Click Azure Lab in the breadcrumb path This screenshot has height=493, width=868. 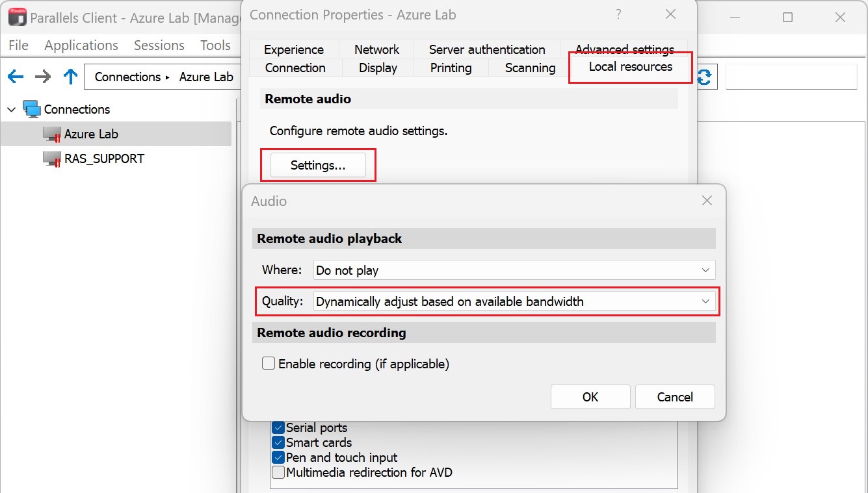pyautogui.click(x=206, y=77)
